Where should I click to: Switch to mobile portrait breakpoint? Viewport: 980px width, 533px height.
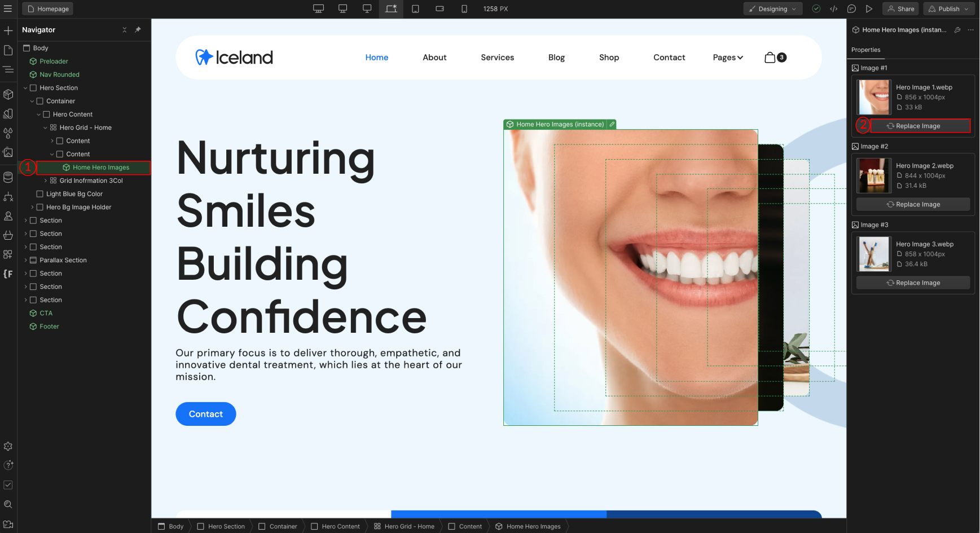pyautogui.click(x=464, y=9)
